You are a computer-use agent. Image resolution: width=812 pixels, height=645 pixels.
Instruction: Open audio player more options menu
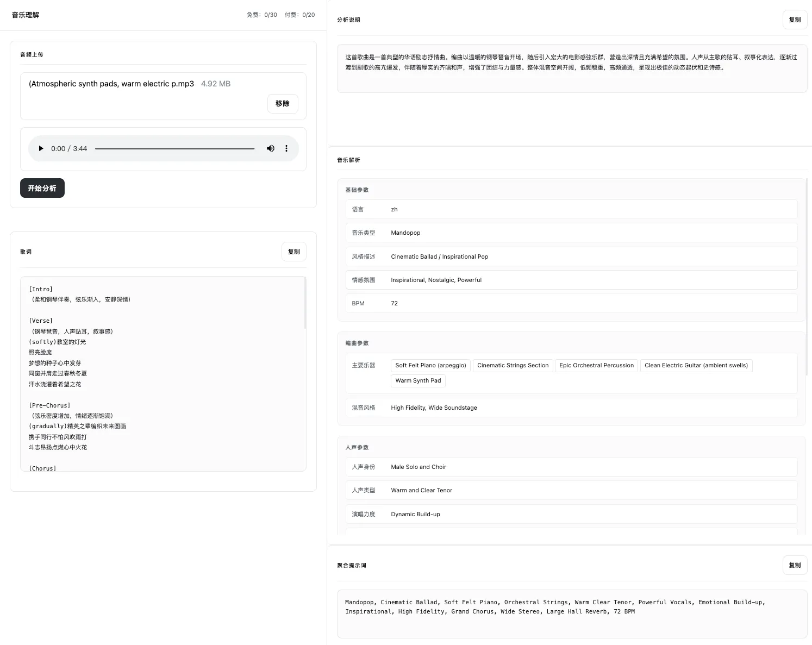(286, 148)
